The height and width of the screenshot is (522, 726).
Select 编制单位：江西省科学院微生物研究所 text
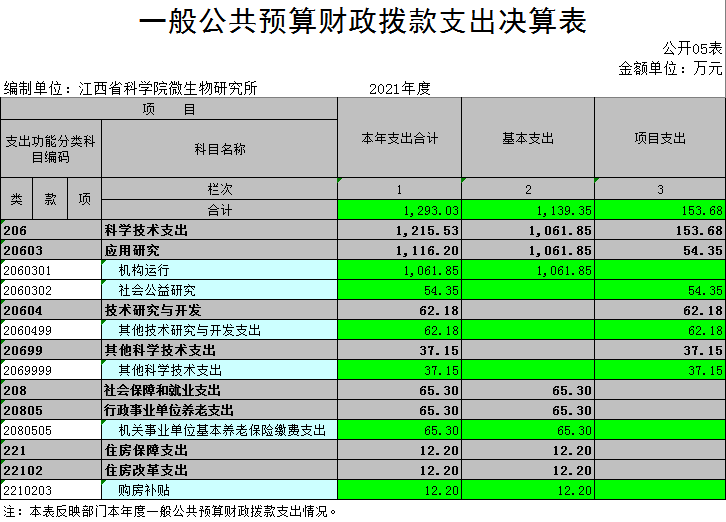pos(130,88)
